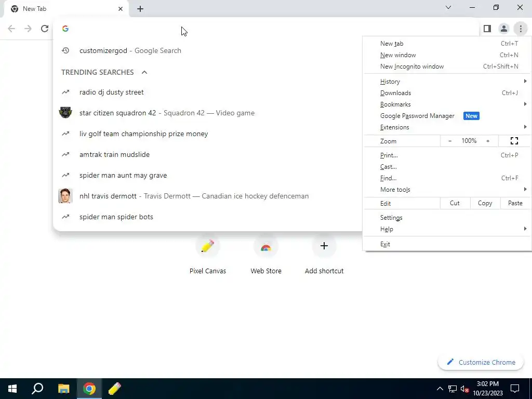Open the notification center icon
Viewport: 532px width, 399px height.
click(515, 389)
